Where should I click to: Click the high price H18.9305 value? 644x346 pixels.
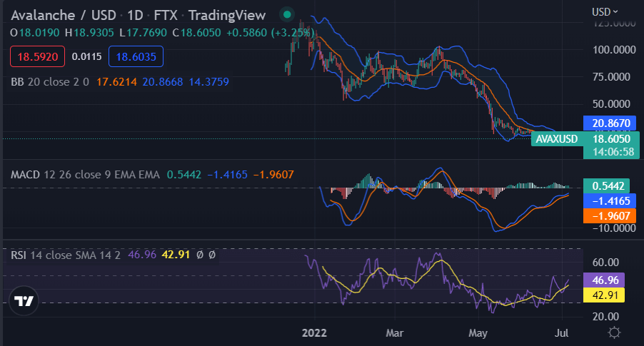[89, 32]
